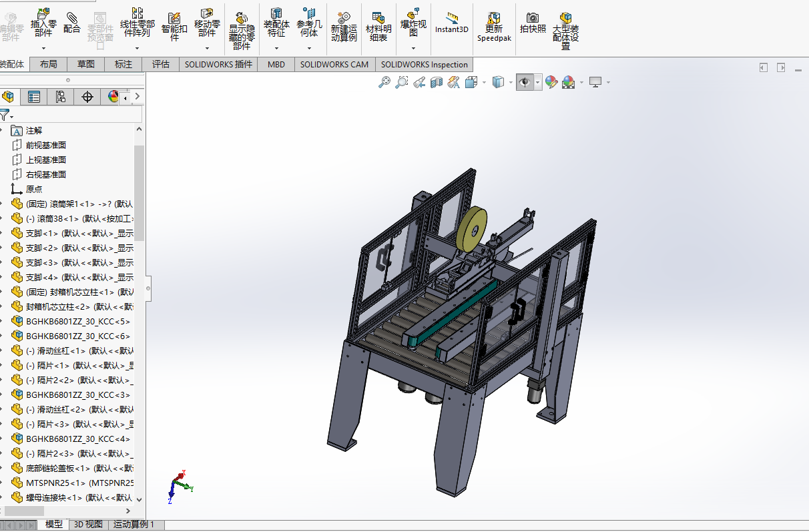Image resolution: width=809 pixels, height=532 pixels.
Task: Open SOLIDWORKS 插件 tab
Action: (219, 64)
